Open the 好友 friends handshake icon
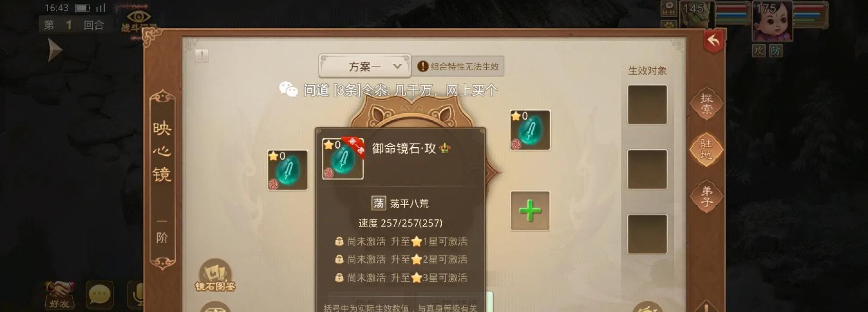Screen dimensions: 868x312 [60, 295]
